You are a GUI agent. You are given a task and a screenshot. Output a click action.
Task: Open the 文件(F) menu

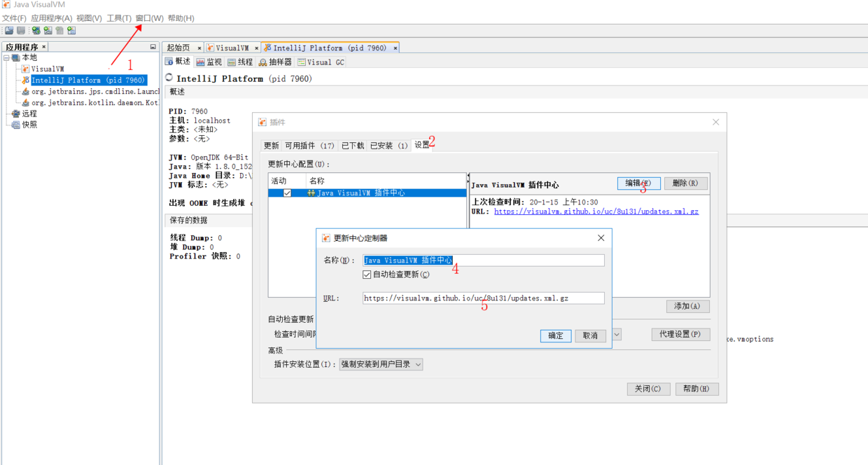[x=14, y=18]
